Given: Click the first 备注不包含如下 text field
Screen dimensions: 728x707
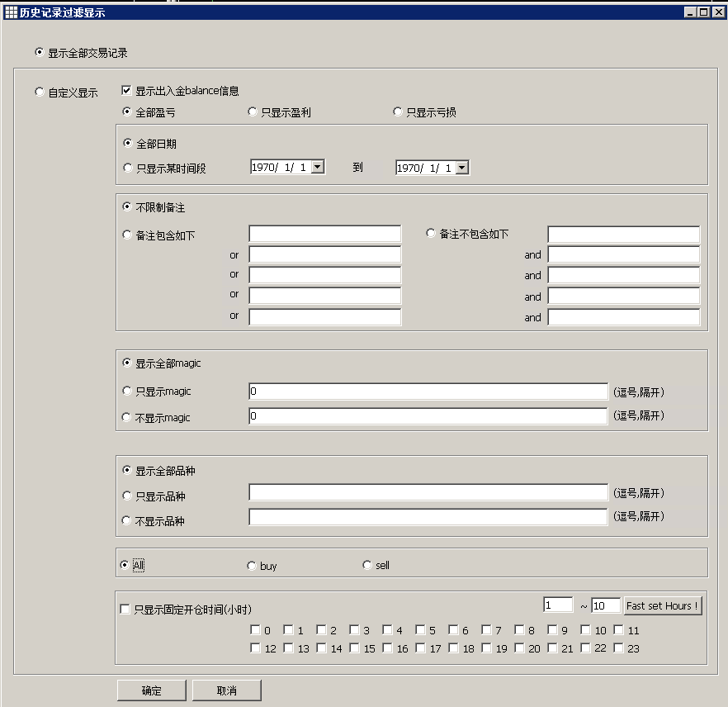Looking at the screenshot, I should tap(623, 235).
